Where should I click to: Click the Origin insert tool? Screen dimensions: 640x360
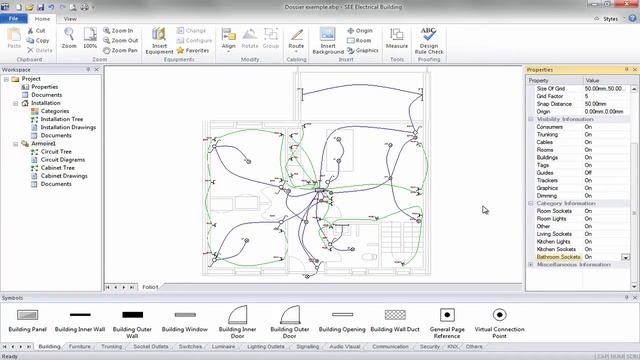pos(360,31)
